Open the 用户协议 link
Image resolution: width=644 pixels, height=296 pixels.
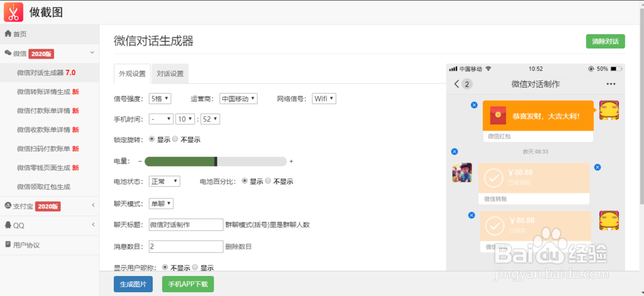[50, 245]
